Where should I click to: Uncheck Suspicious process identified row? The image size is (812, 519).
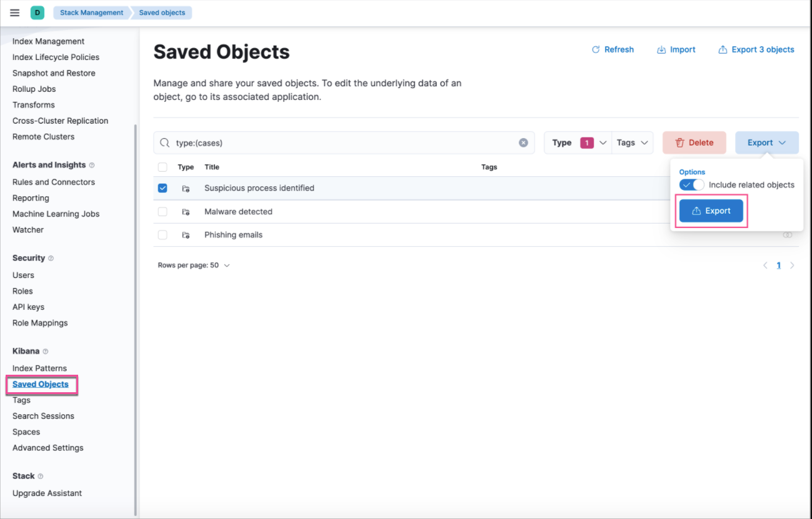tap(162, 187)
